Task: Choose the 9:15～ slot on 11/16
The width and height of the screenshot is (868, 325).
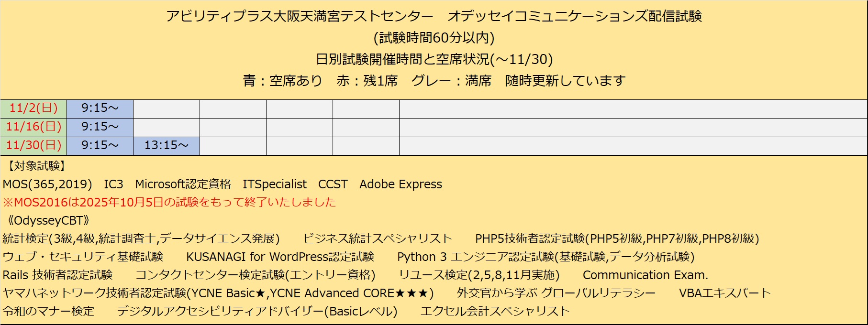Action: coord(100,127)
